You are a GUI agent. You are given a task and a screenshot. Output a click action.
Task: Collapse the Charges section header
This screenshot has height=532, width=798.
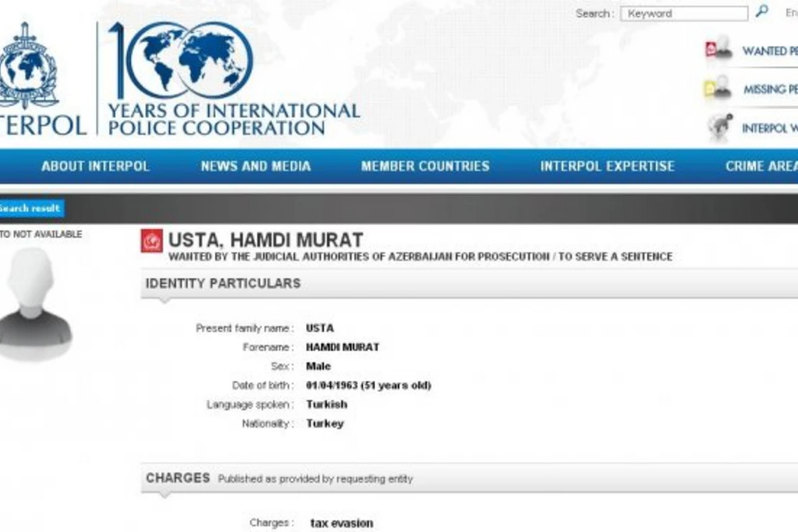click(469, 478)
